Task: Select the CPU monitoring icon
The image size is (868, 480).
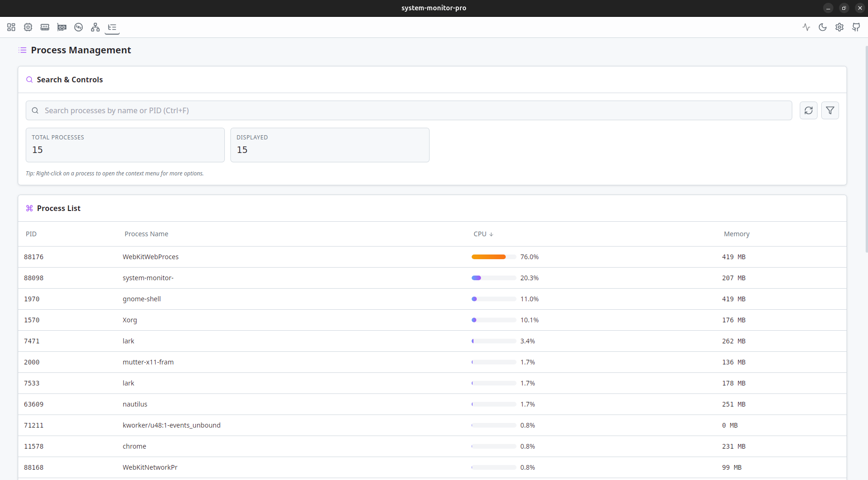Action: tap(28, 27)
